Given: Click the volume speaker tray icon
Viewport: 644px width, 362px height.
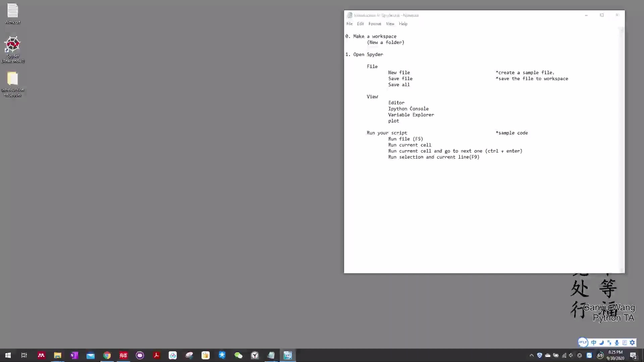Looking at the screenshot, I should (x=571, y=355).
